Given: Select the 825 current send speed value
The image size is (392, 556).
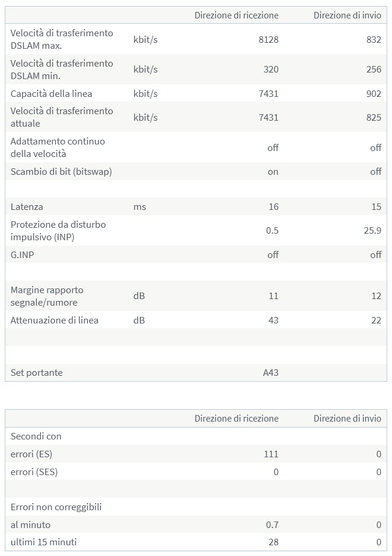Looking at the screenshot, I should pyautogui.click(x=374, y=117).
